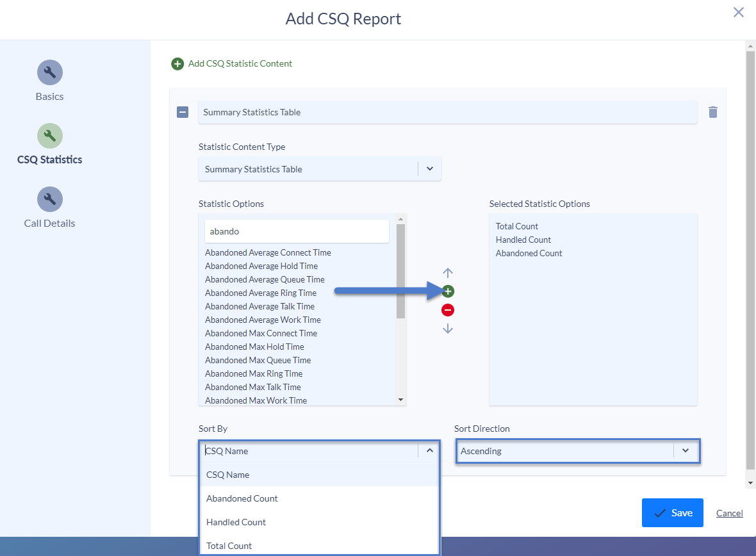
Task: Select Total Count in Selected Statistic Options
Action: [x=517, y=227]
